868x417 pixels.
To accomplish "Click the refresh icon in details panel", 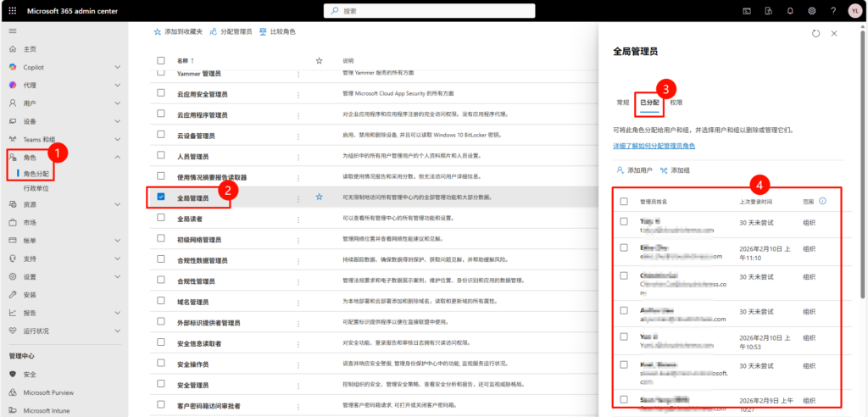I will pyautogui.click(x=815, y=33).
